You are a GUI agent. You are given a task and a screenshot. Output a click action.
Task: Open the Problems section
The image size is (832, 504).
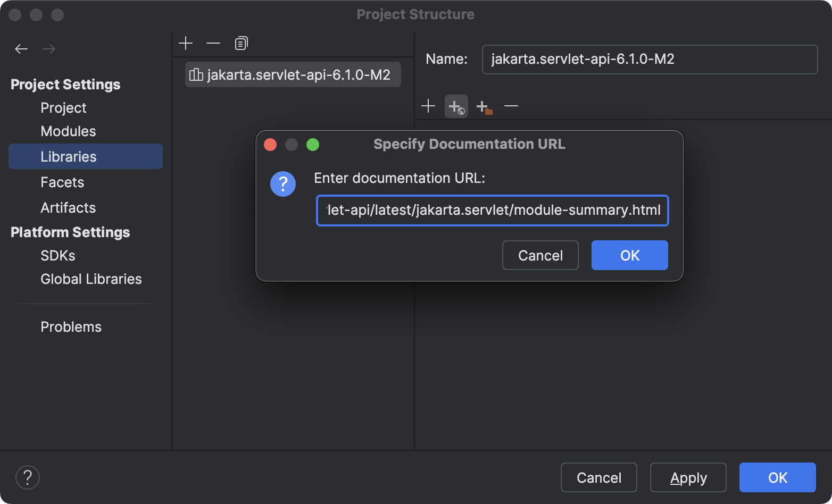71,326
